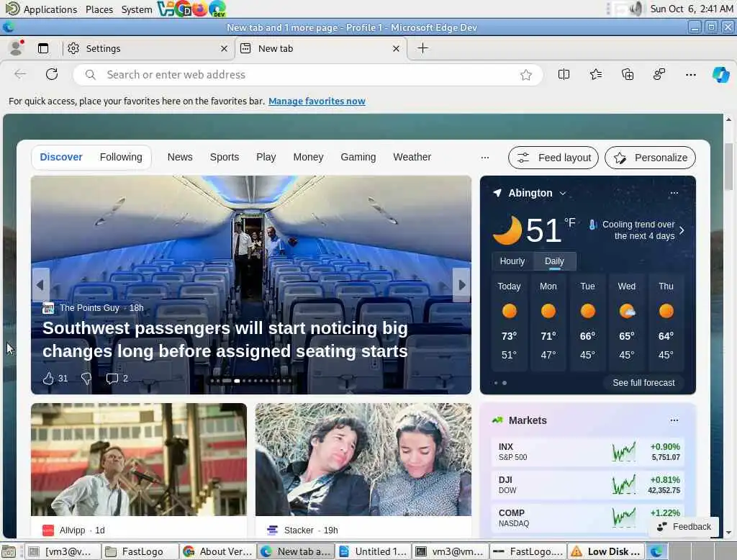Open the tab actions menu icon
Image resolution: width=737 pixels, height=560 pixels.
(x=43, y=48)
